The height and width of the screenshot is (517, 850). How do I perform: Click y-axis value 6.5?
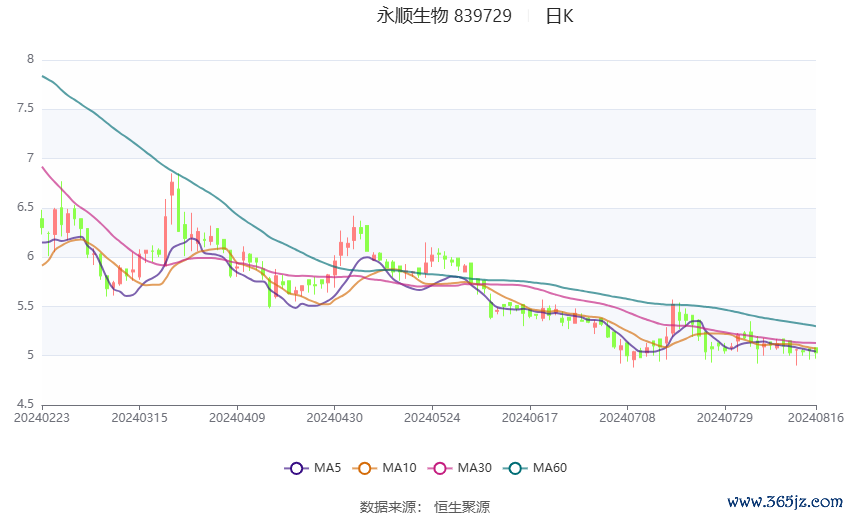pos(25,207)
